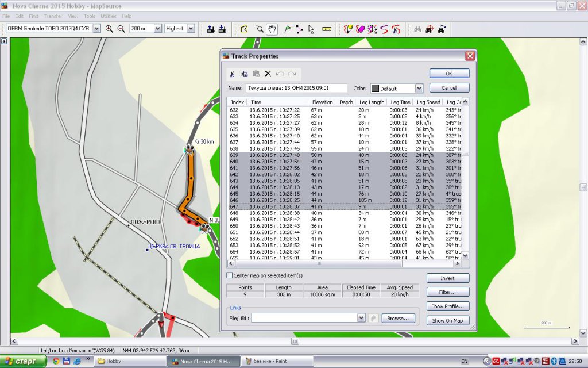Click the Filter button
The image size is (588, 368).
[447, 292]
